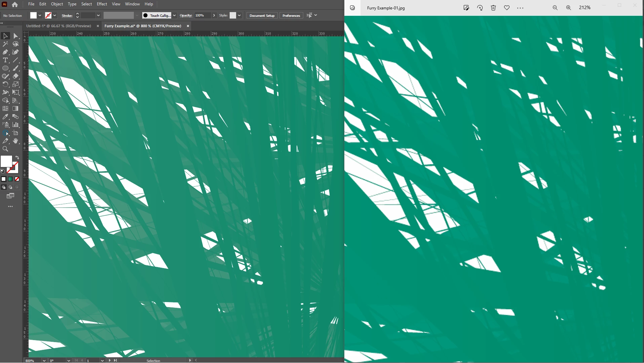Rotate the image in Photos viewer
644x363 pixels.
click(x=480, y=8)
